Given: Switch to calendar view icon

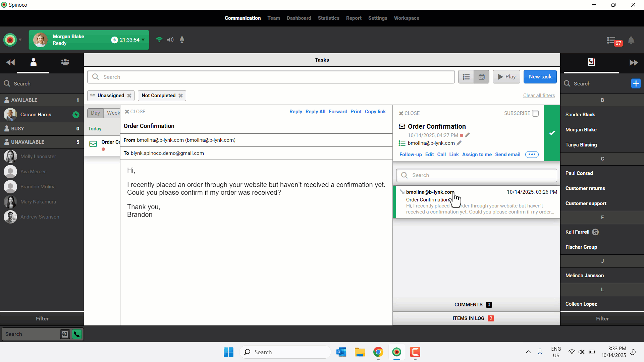Looking at the screenshot, I should tap(481, 77).
